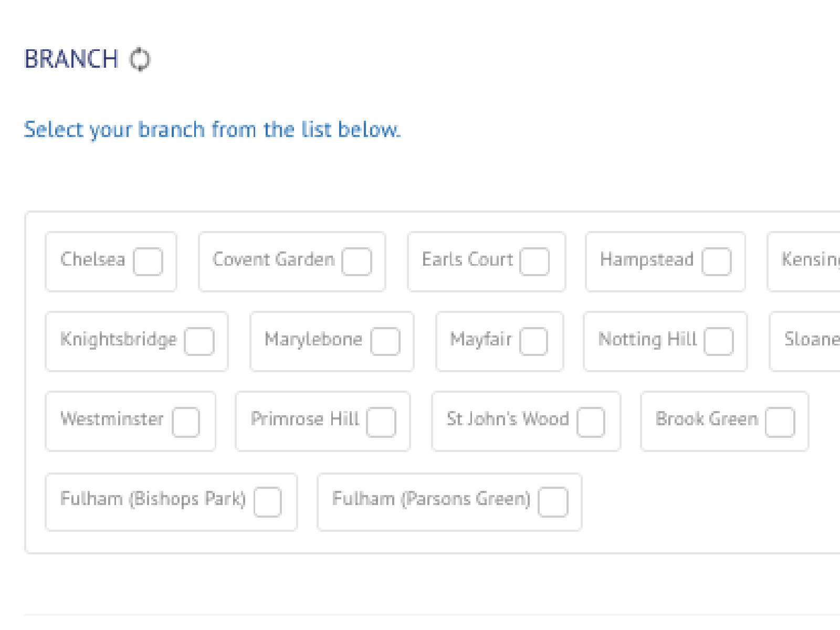This screenshot has height=630, width=840.
Task: Select the Marylebone checkbox
Action: pyautogui.click(x=385, y=341)
